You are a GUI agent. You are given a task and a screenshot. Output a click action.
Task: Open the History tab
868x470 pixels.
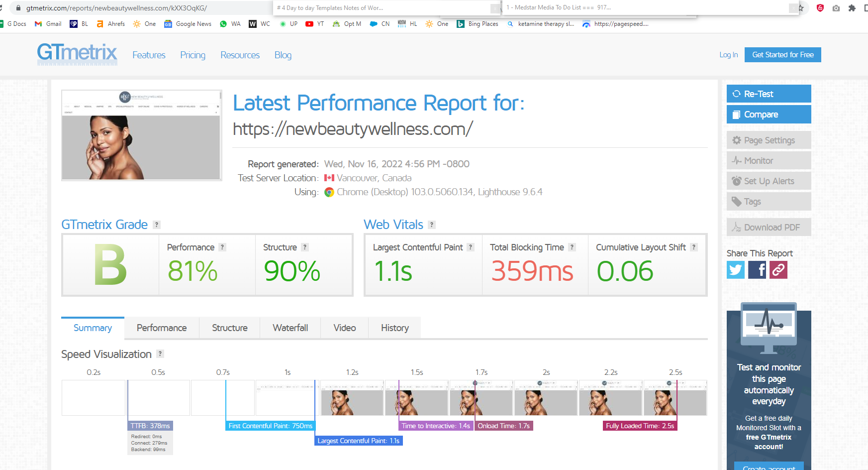pyautogui.click(x=395, y=328)
